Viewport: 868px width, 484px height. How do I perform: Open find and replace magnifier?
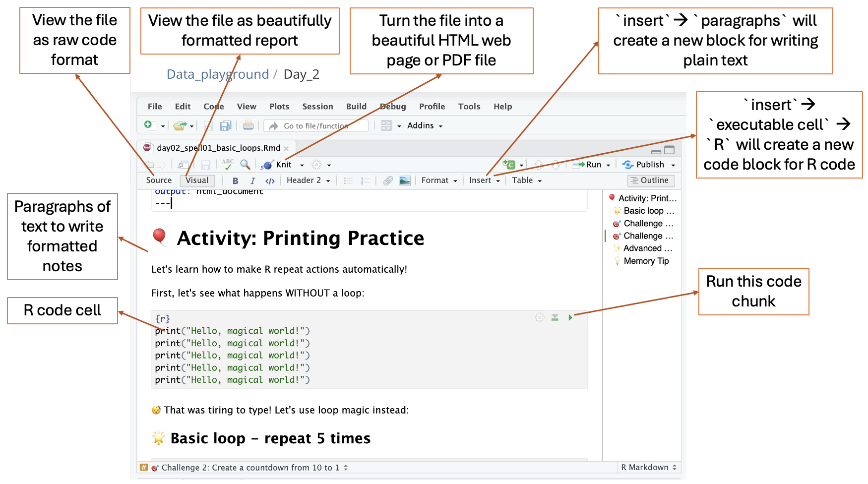click(245, 164)
